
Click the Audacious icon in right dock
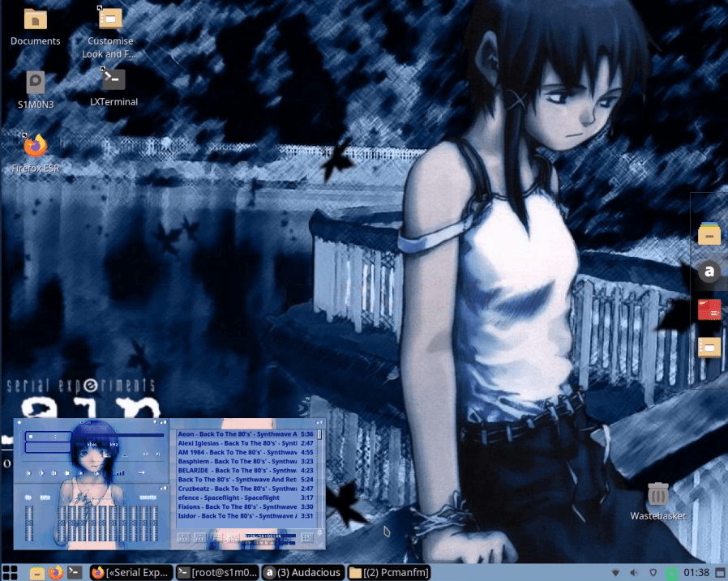[709, 272]
